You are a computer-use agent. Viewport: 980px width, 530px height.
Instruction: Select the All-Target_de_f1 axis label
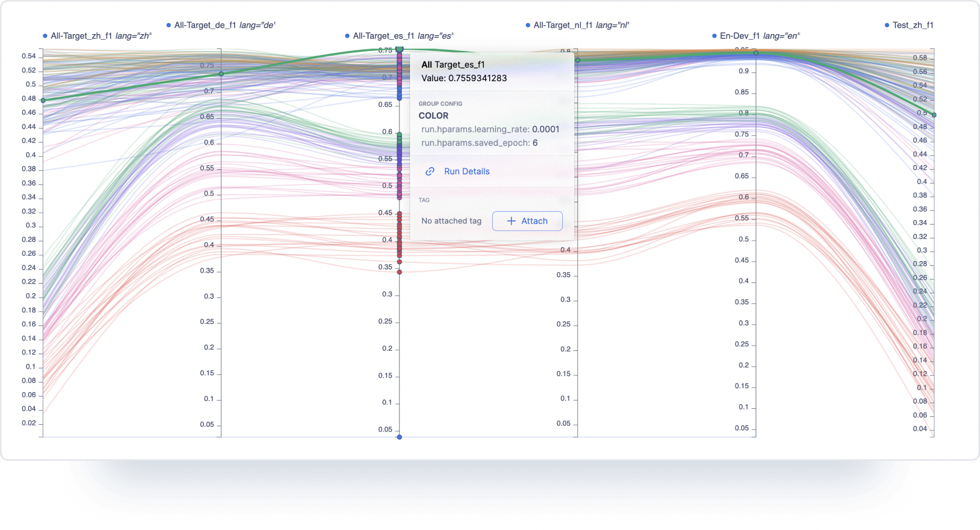[225, 25]
